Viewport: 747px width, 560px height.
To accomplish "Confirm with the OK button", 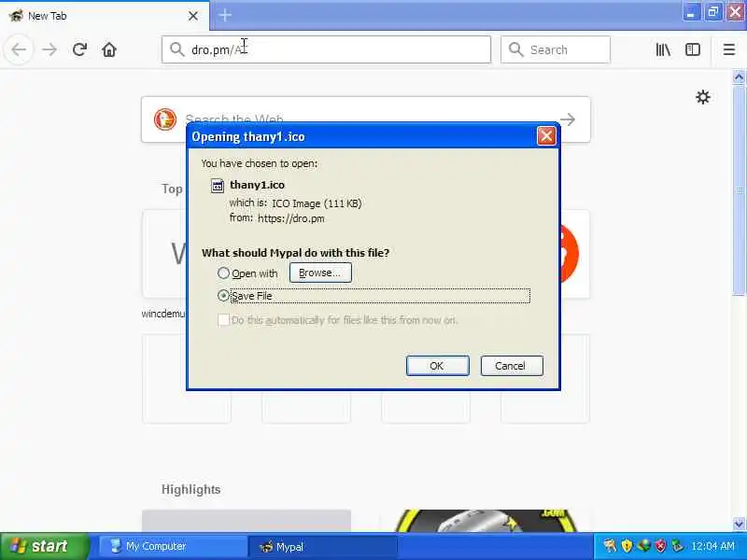I will (437, 366).
